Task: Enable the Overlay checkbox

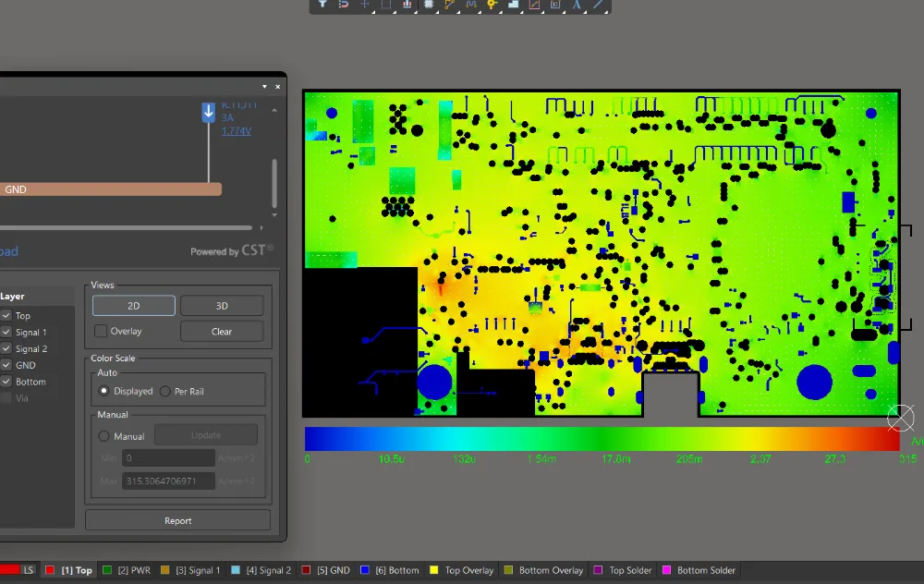Action: (101, 331)
